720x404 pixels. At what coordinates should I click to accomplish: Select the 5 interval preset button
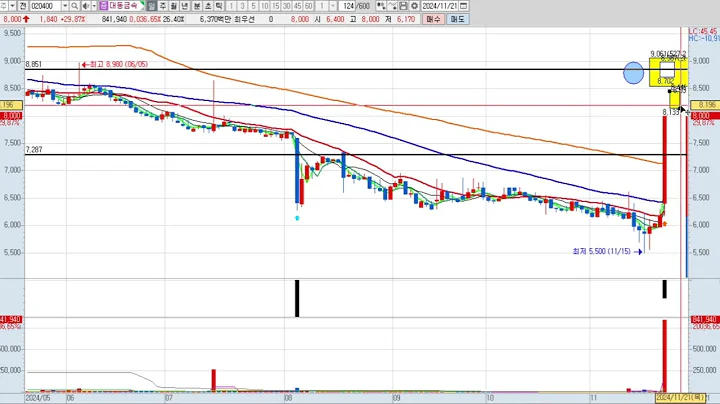tap(253, 6)
